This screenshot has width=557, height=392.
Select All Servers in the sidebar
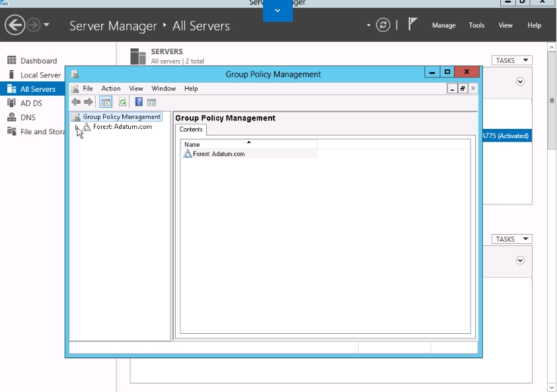tap(32, 89)
